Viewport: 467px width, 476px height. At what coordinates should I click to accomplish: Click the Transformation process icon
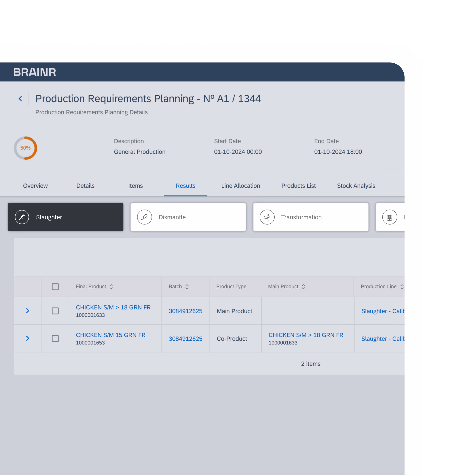tap(267, 217)
